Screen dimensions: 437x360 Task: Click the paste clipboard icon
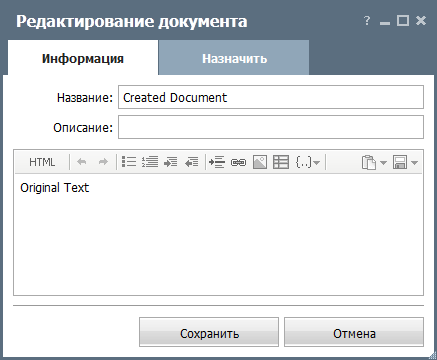point(369,163)
